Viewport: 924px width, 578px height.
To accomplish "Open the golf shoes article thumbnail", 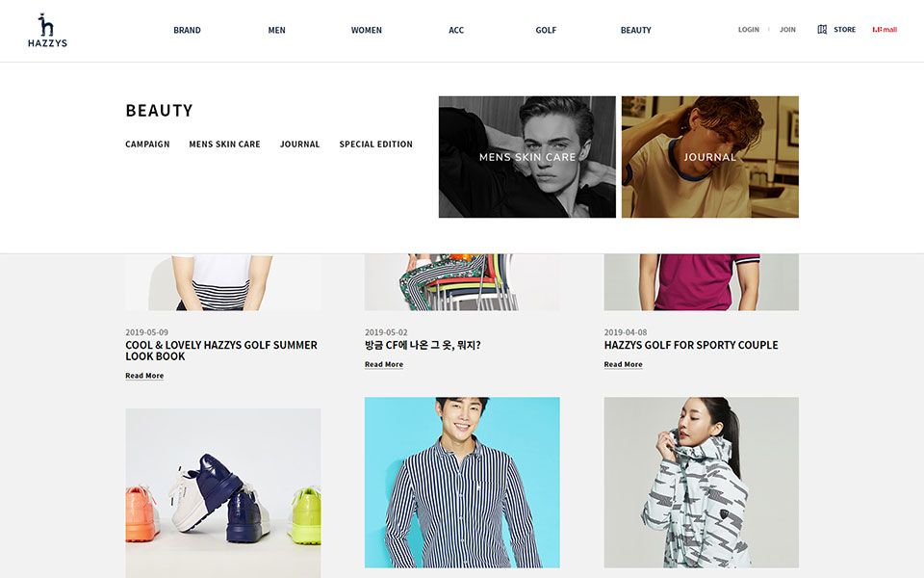I will click(x=223, y=493).
